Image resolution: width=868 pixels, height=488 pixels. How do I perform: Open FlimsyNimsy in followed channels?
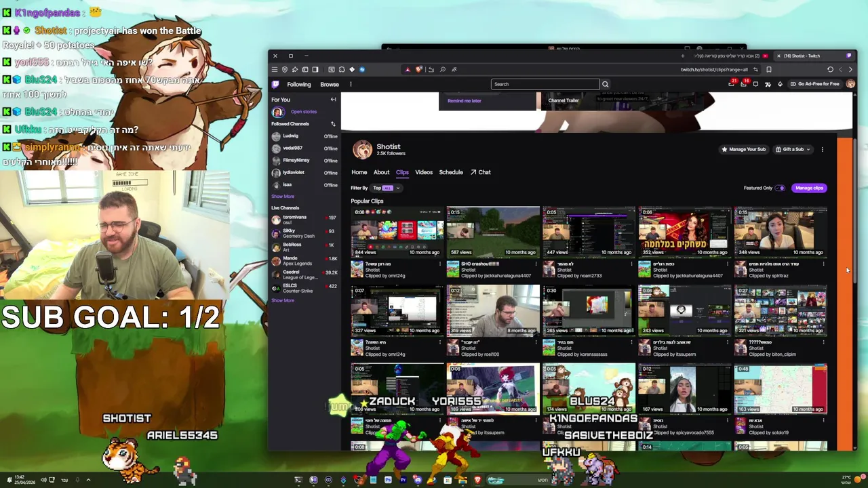[x=304, y=161]
